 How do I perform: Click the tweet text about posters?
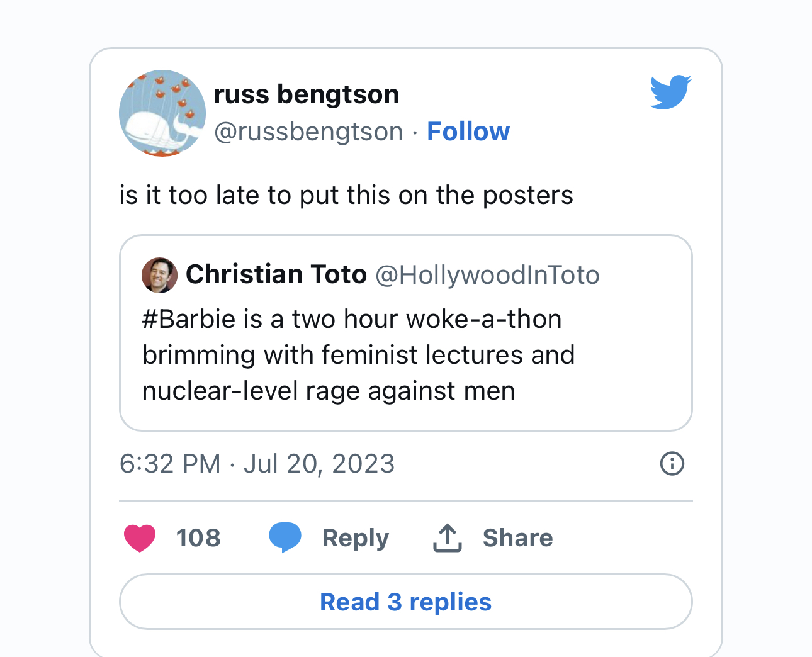pyautogui.click(x=346, y=195)
